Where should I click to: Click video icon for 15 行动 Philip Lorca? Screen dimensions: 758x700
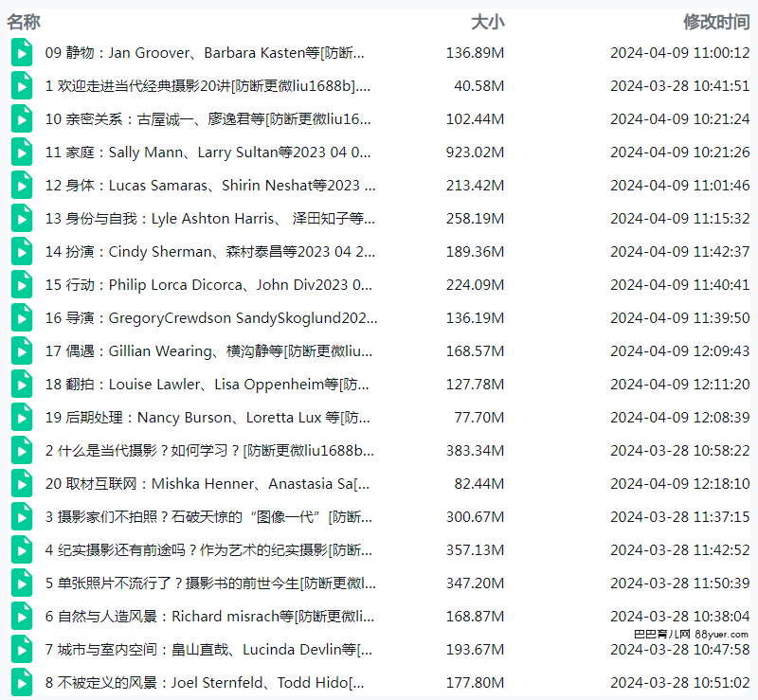click(x=22, y=285)
